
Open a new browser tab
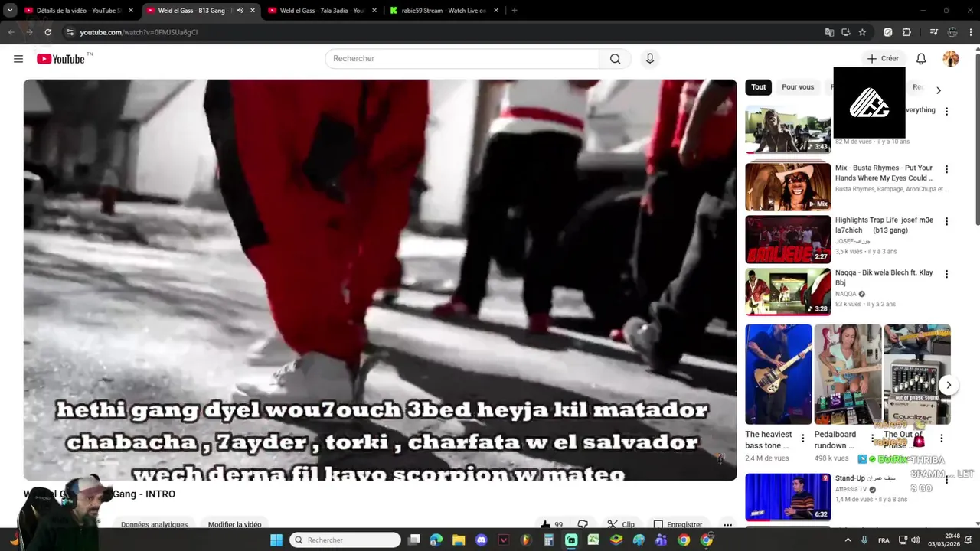[x=514, y=11]
